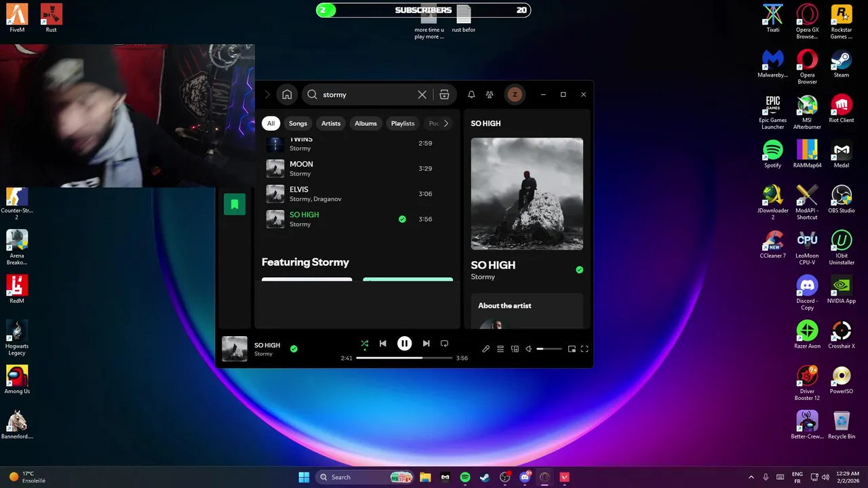Open the Discord - Copy desktop icon
868x488 pixels.
click(x=807, y=293)
